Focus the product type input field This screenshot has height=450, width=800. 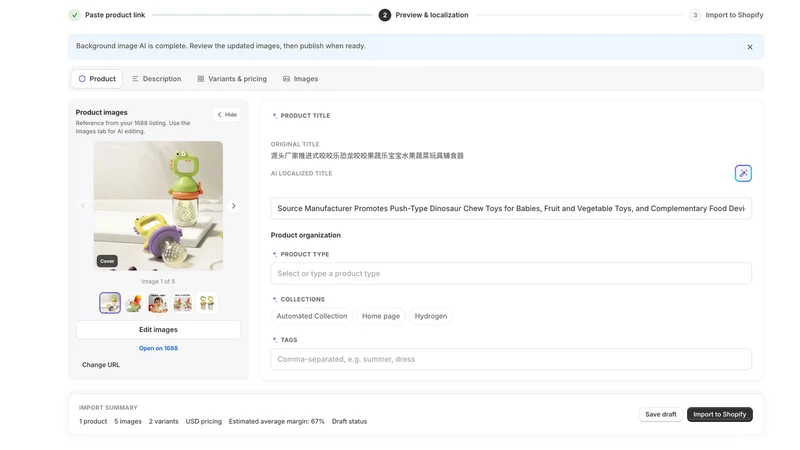tap(511, 273)
